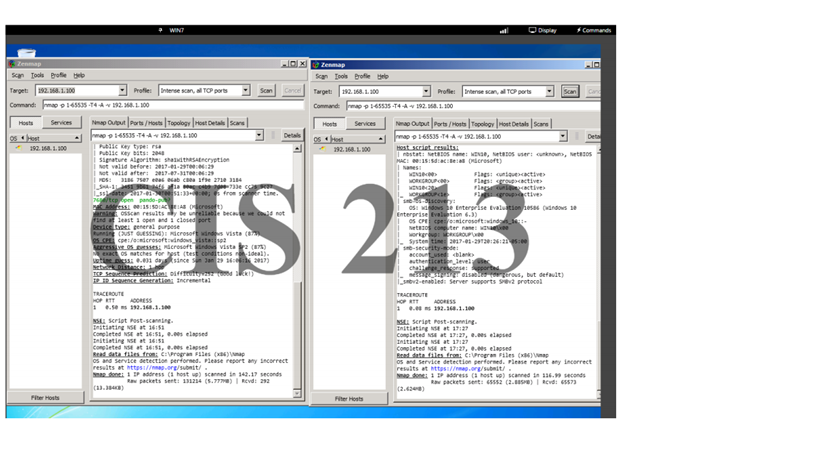The width and height of the screenshot is (819, 460).
Task: Select host 192.168.1.100 in left host list
Action: click(x=46, y=148)
